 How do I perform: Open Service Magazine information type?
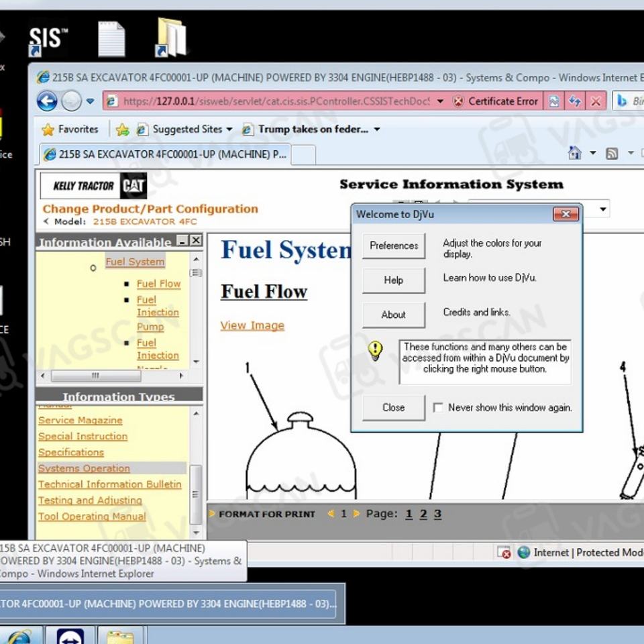point(80,420)
